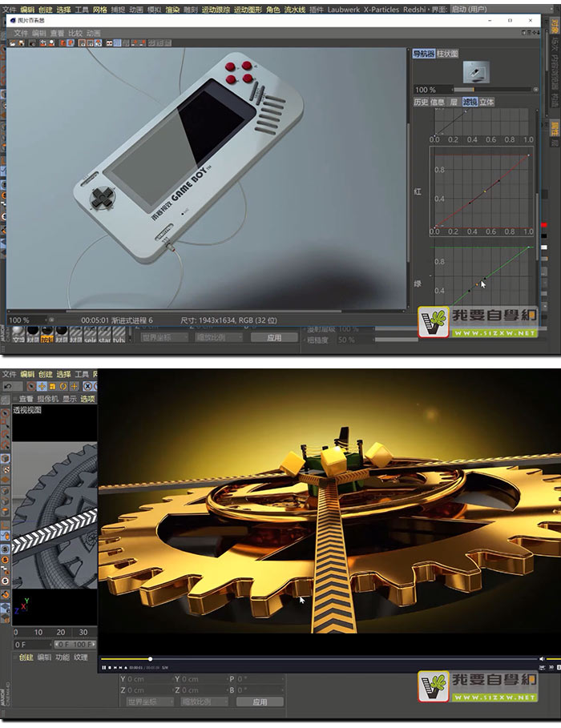Select the material thumbnail labeled sele
561x728 pixels.
[x=91, y=334]
